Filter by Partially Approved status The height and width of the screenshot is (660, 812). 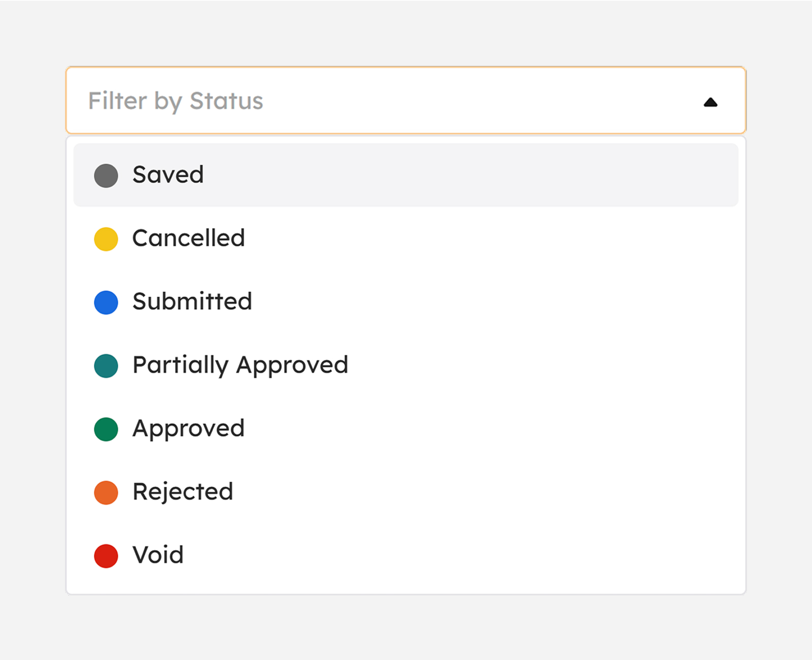tap(240, 365)
